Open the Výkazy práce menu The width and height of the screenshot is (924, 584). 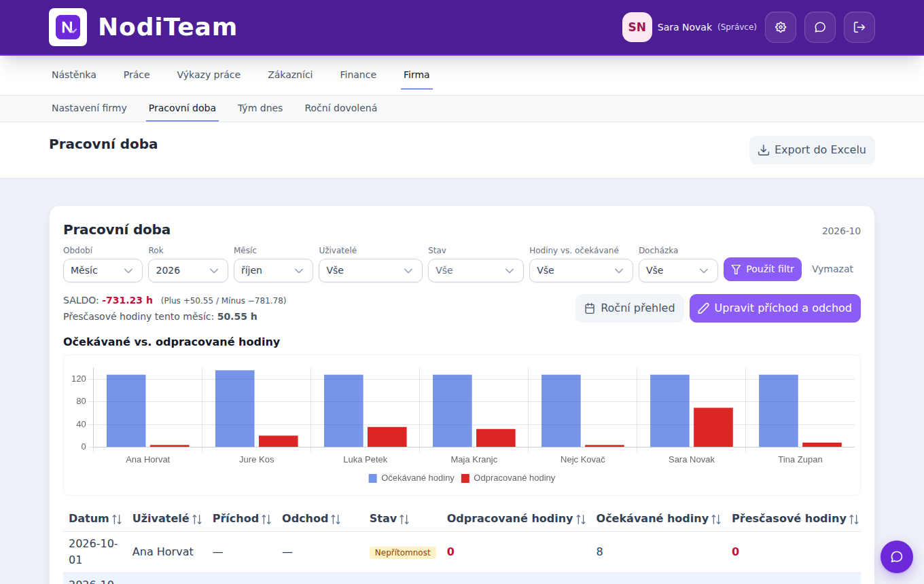point(209,75)
